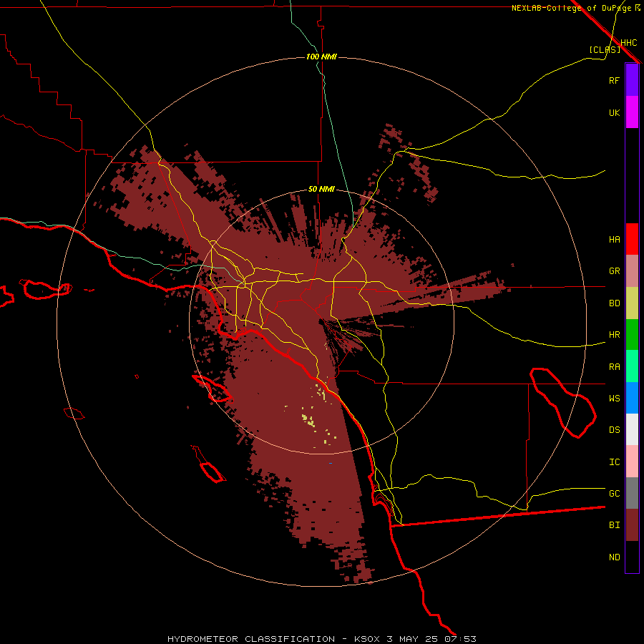Viewport: 644px width, 644px height.
Task: Click the IC light pink legend swatch
Action: coord(632,462)
